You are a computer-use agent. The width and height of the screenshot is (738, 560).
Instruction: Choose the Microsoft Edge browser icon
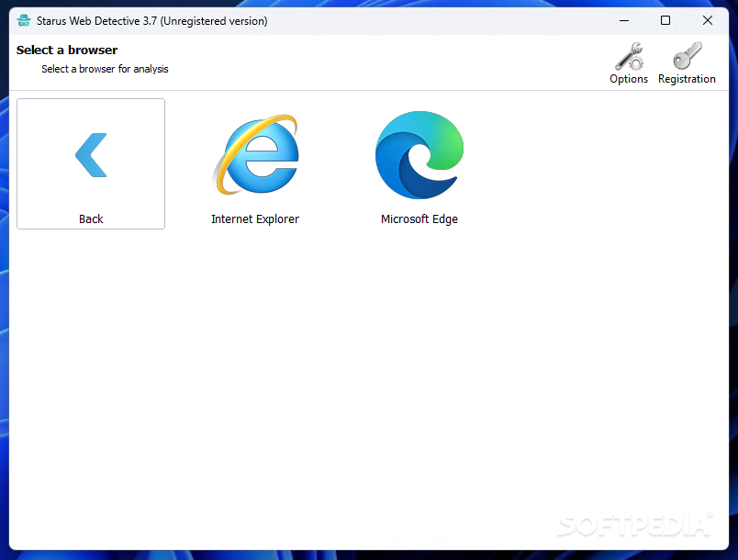pyautogui.click(x=419, y=155)
